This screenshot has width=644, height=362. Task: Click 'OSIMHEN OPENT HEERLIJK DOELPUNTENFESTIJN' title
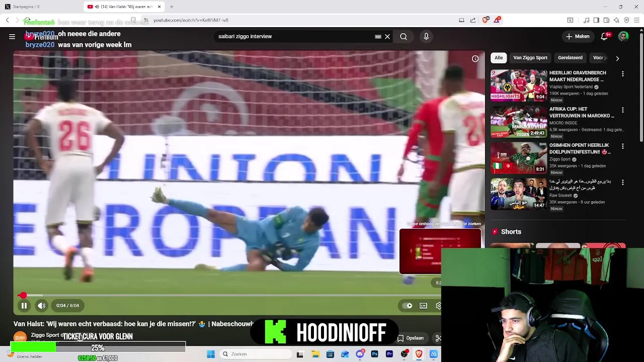[580, 148]
